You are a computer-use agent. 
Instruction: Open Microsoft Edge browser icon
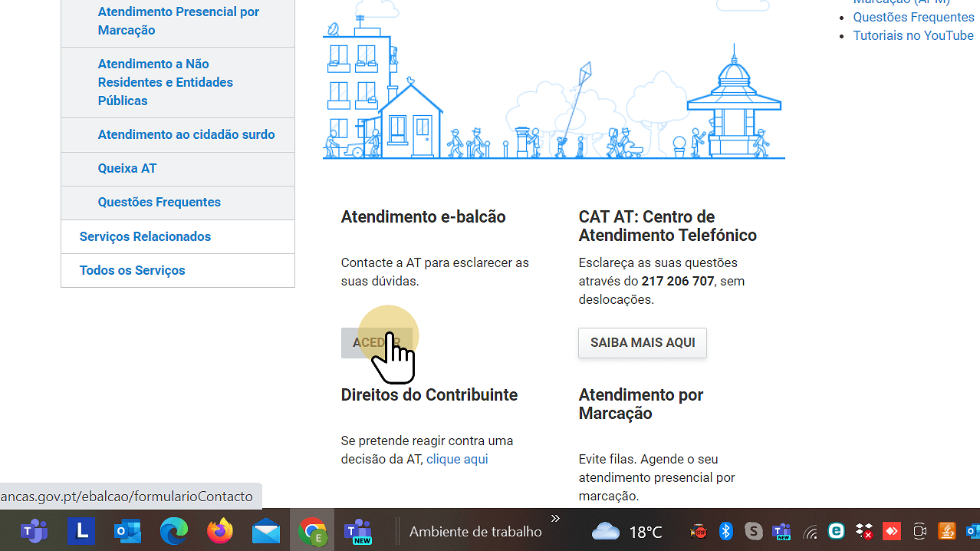point(174,531)
